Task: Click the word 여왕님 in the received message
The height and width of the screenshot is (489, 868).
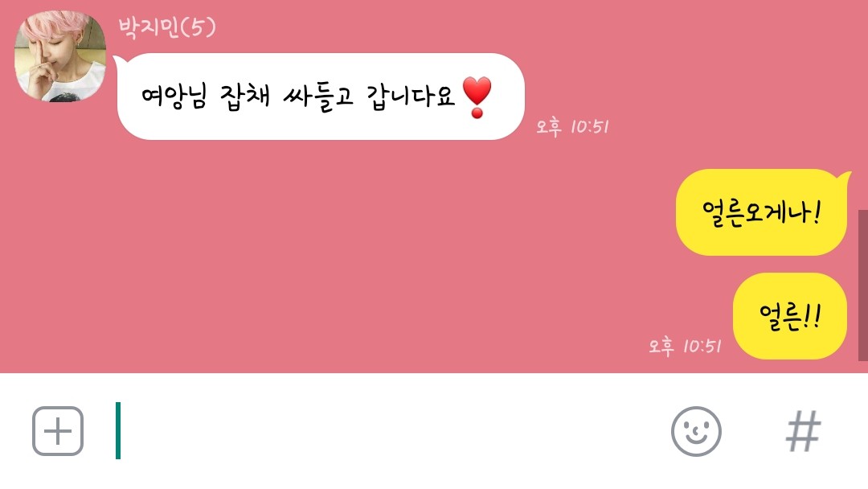Action: tap(174, 97)
